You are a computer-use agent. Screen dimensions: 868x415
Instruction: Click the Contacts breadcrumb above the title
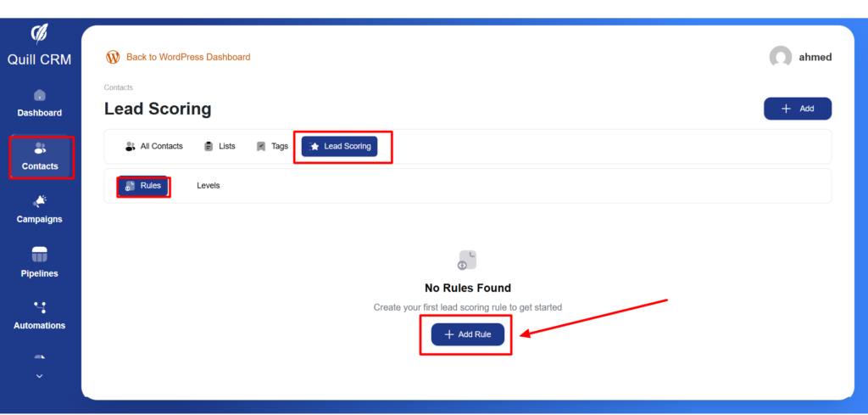[x=118, y=87]
